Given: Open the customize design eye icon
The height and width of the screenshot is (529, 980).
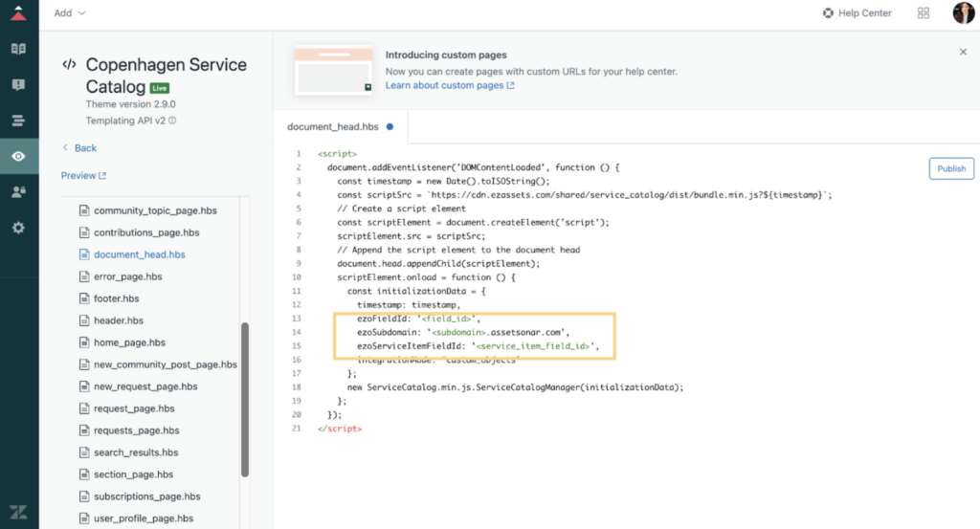Looking at the screenshot, I should [x=19, y=156].
